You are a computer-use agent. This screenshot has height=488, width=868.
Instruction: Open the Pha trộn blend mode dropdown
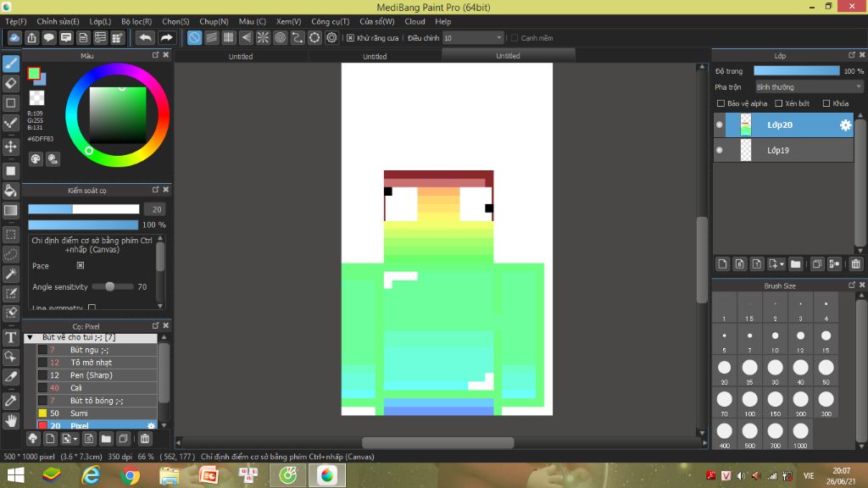809,87
